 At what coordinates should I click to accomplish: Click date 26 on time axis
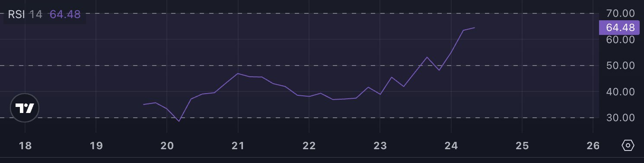tap(593, 146)
